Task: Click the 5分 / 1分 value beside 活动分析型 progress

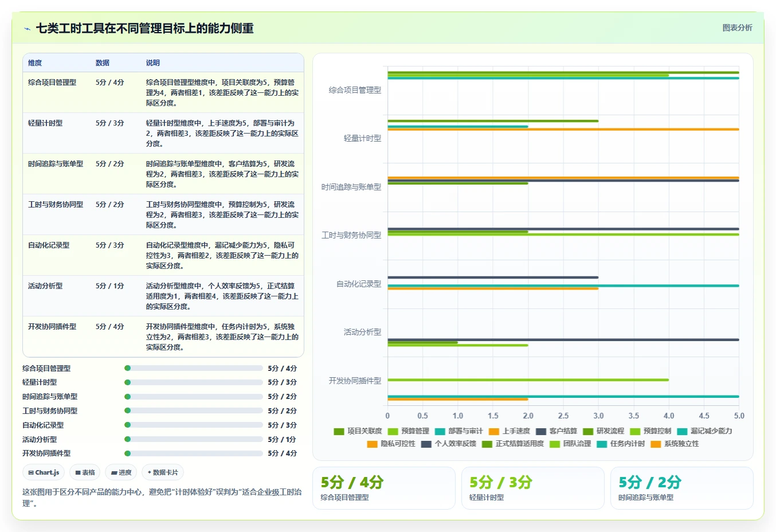Action: tap(283, 440)
